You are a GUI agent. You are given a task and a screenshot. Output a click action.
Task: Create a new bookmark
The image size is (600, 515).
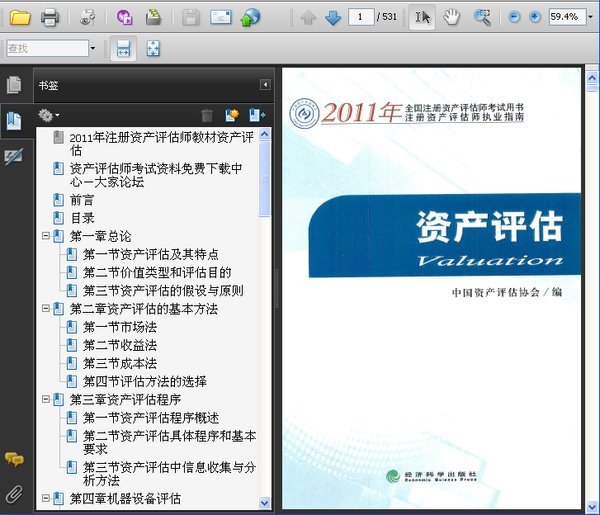tap(232, 115)
